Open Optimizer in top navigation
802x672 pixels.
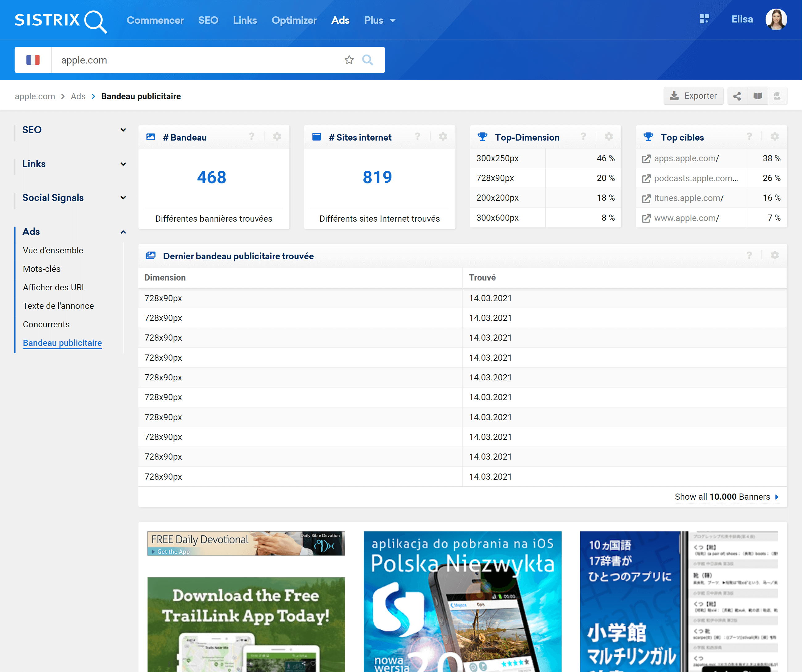coord(294,20)
